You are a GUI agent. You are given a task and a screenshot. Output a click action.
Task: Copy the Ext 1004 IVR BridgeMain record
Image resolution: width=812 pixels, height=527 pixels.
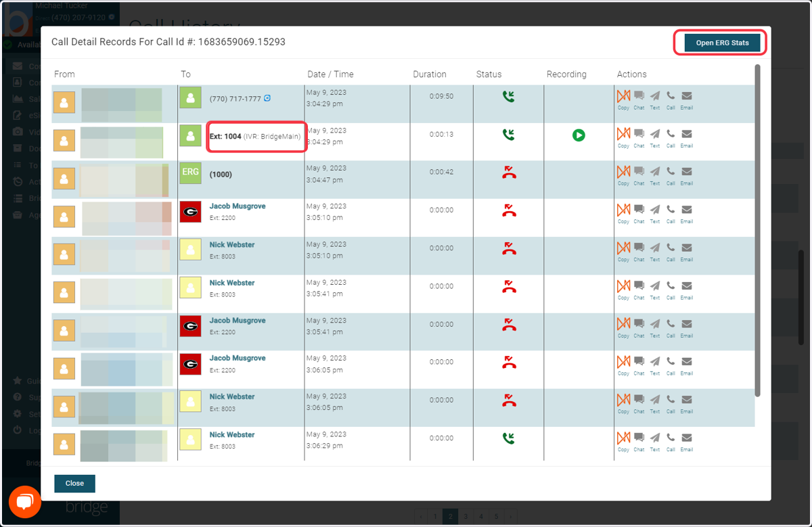click(623, 137)
